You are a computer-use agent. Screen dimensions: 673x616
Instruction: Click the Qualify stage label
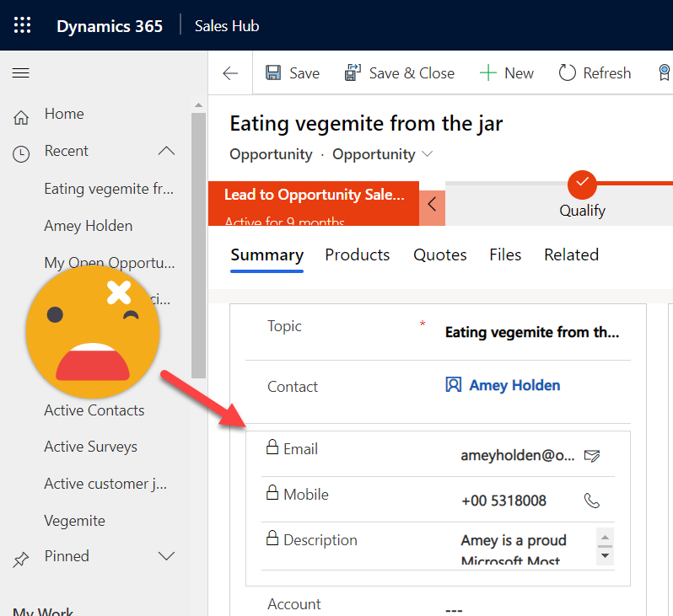point(583,211)
